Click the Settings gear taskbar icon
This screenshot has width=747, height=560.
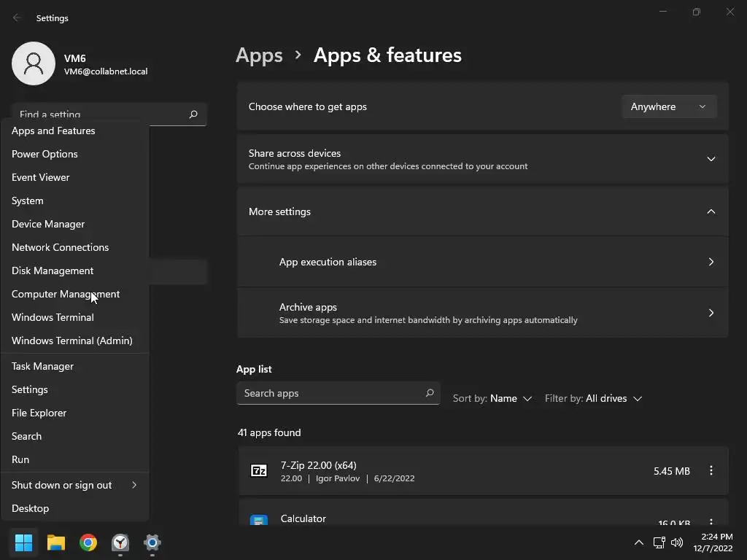pos(152,542)
